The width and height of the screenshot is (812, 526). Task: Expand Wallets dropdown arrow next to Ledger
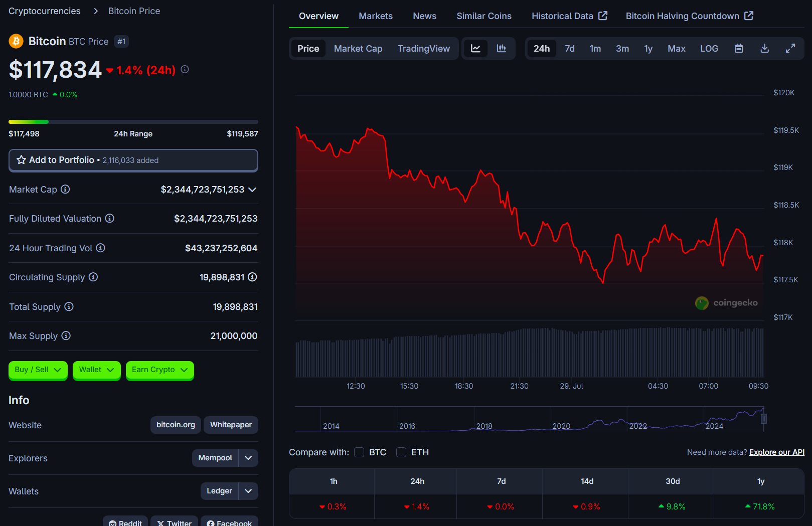point(248,491)
